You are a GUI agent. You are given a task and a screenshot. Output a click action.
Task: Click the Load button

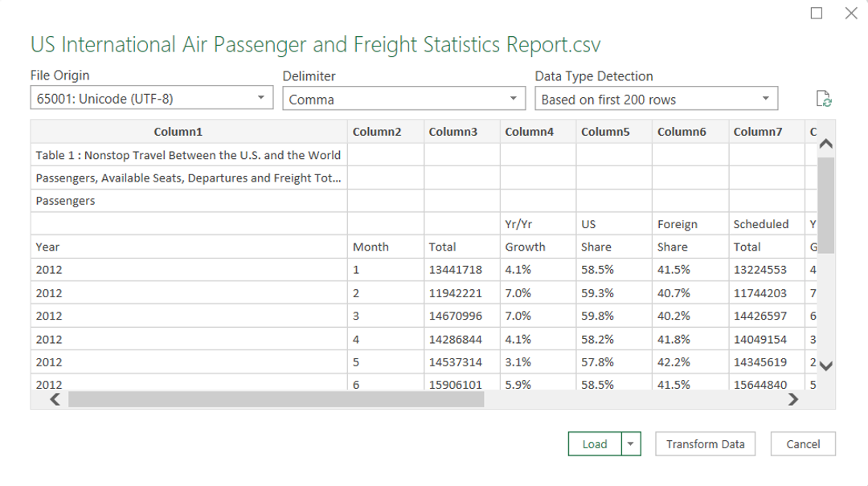[x=595, y=444]
